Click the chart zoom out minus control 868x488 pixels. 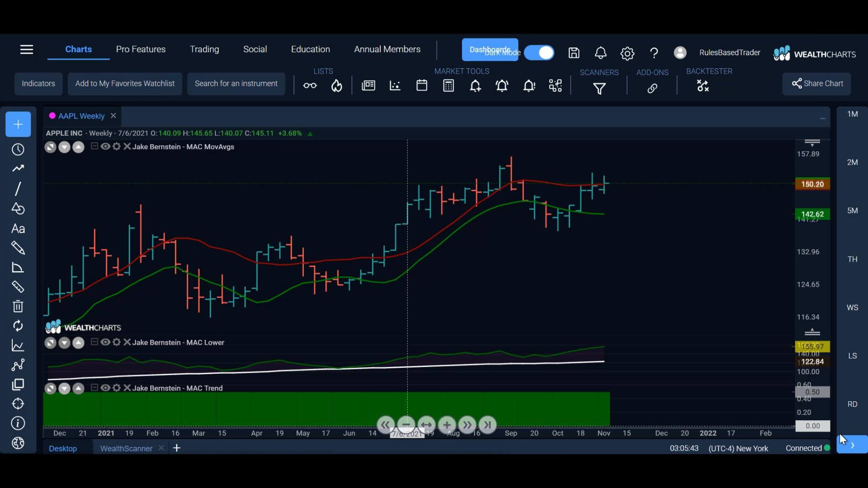[x=406, y=425]
